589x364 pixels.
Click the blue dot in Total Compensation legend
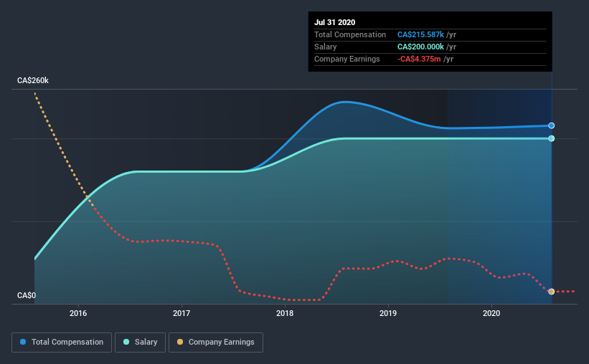click(23, 342)
